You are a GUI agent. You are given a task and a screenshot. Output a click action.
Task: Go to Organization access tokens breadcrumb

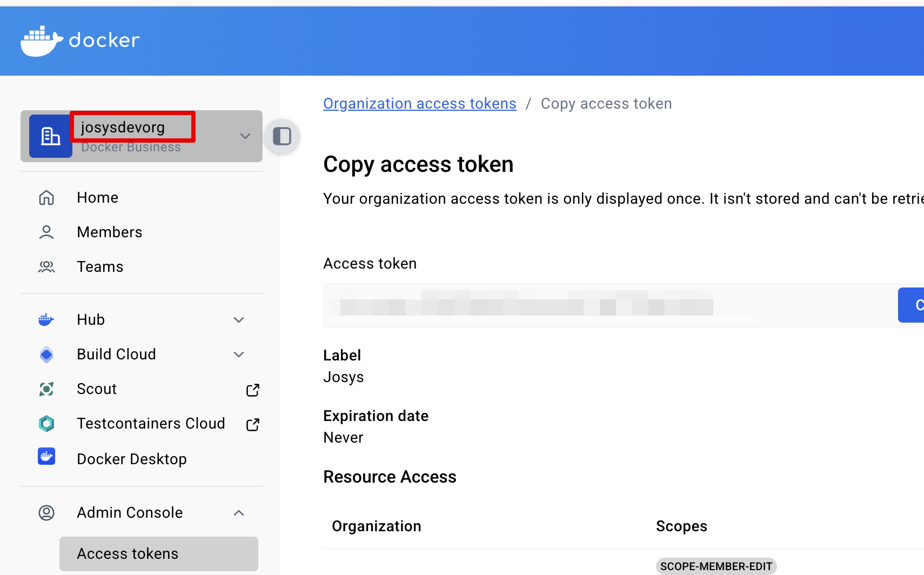[x=419, y=104]
